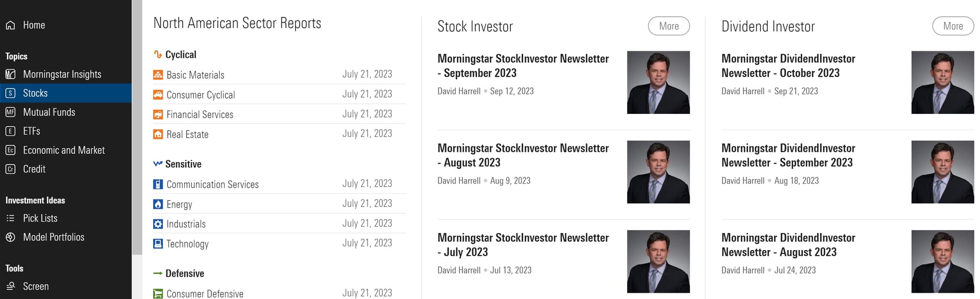
Task: Click More button beside Stock Investor
Action: click(x=669, y=26)
